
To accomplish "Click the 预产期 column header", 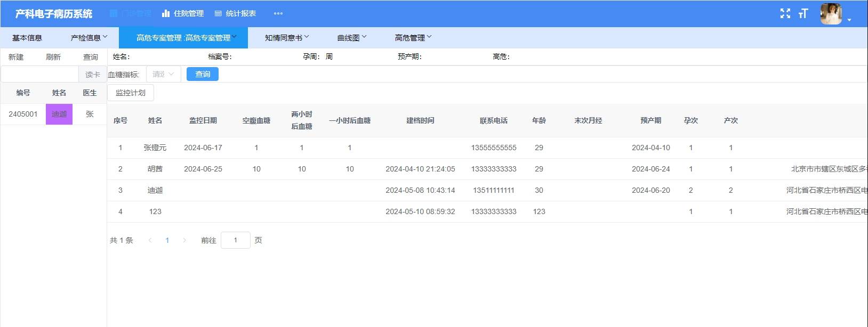I will (651, 120).
